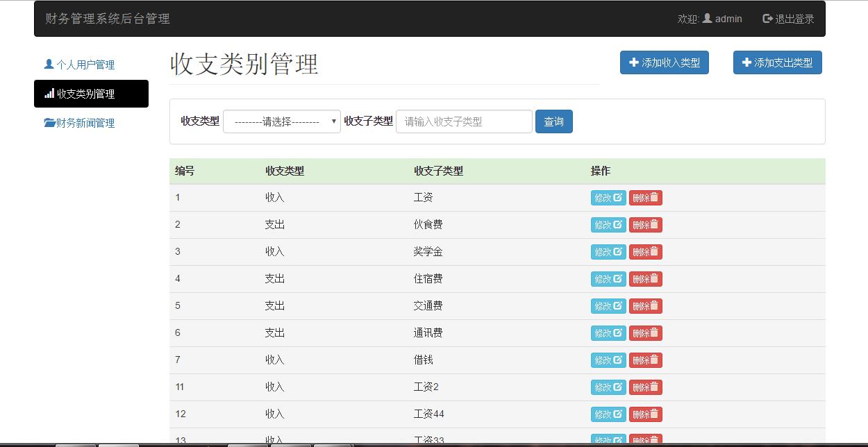This screenshot has height=447, width=868.
Task: Click the 财务管理系统后台管理 brand title
Action: point(108,19)
